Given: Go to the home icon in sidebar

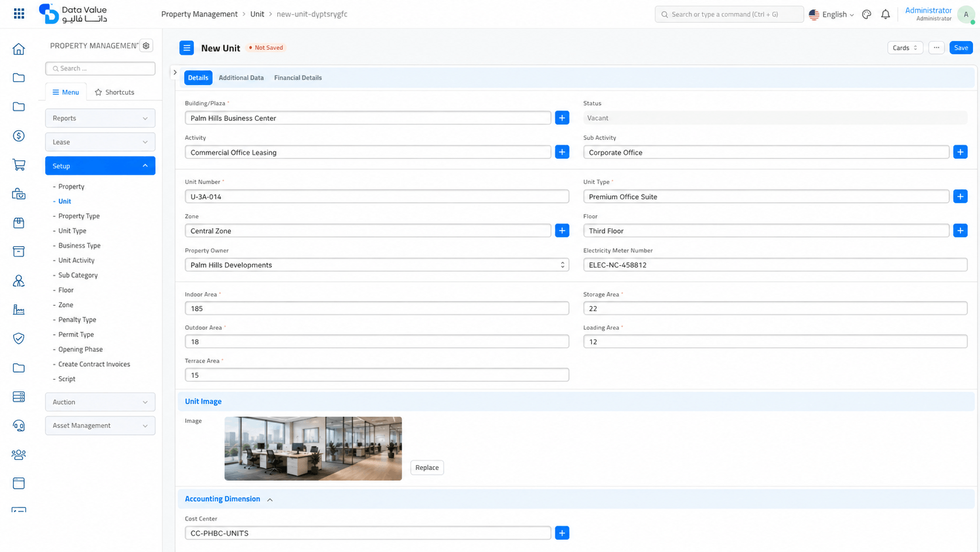Looking at the screenshot, I should pyautogui.click(x=19, y=49).
